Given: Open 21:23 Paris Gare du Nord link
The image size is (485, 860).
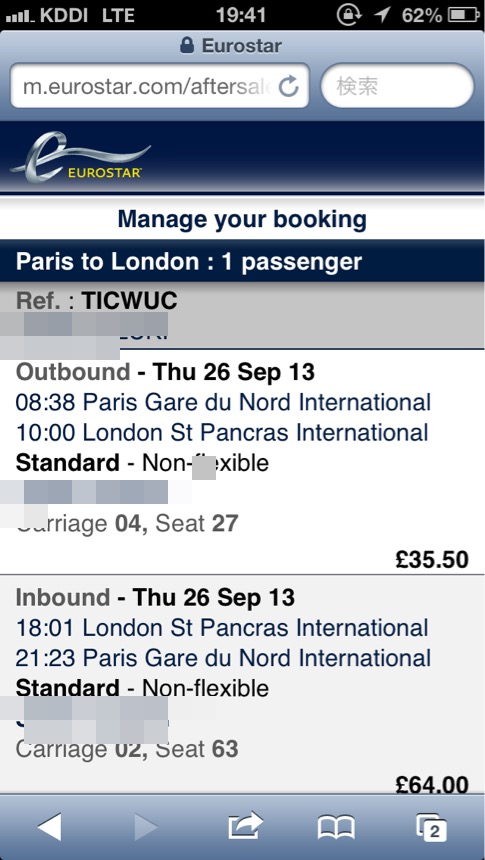Looking at the screenshot, I should (x=223, y=658).
